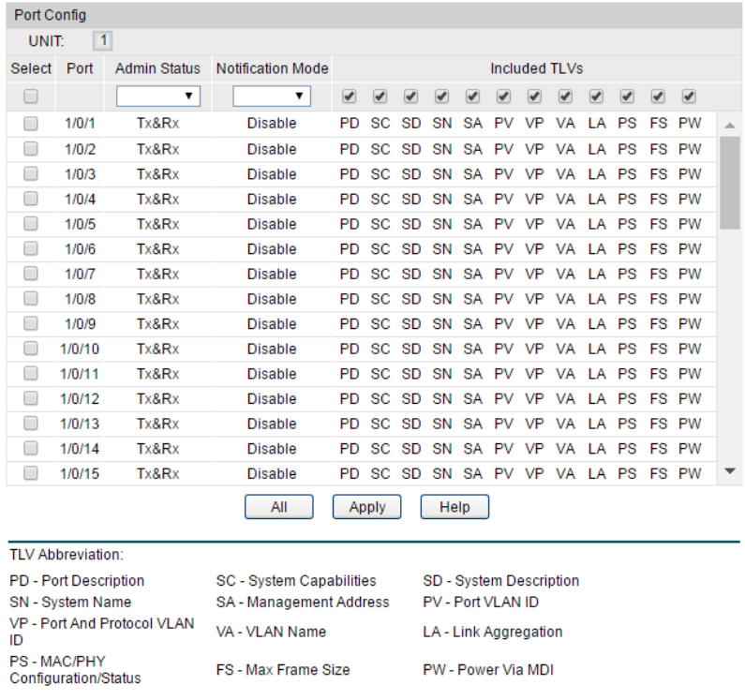
Task: Open the Help button
Action: coord(454,507)
